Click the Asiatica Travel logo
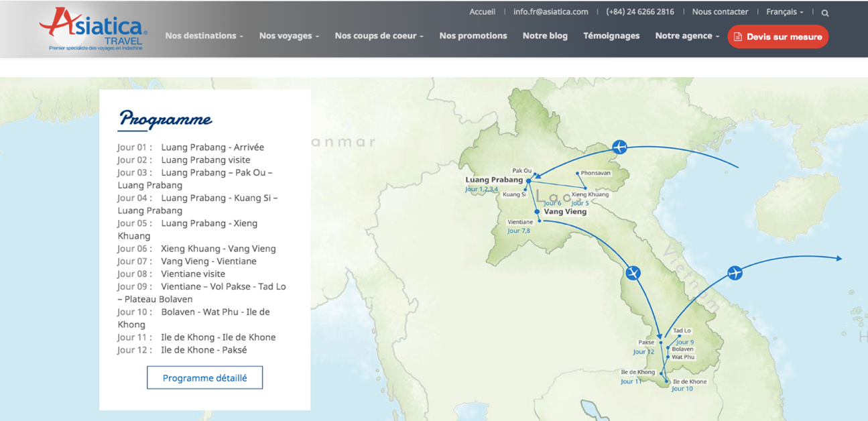Viewport: 868px width, 421px height. (94, 29)
